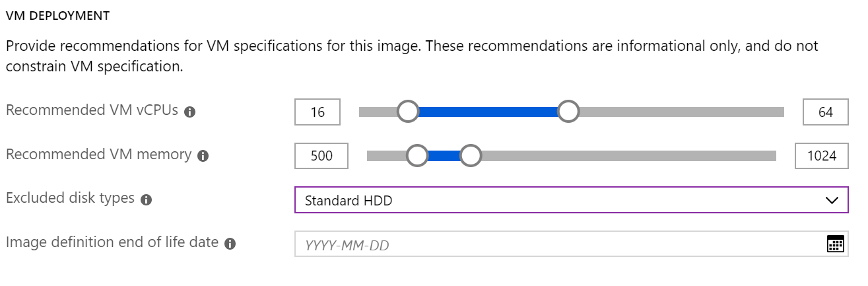Click the upper handle of the memory slider
The width and height of the screenshot is (868, 286).
470,156
